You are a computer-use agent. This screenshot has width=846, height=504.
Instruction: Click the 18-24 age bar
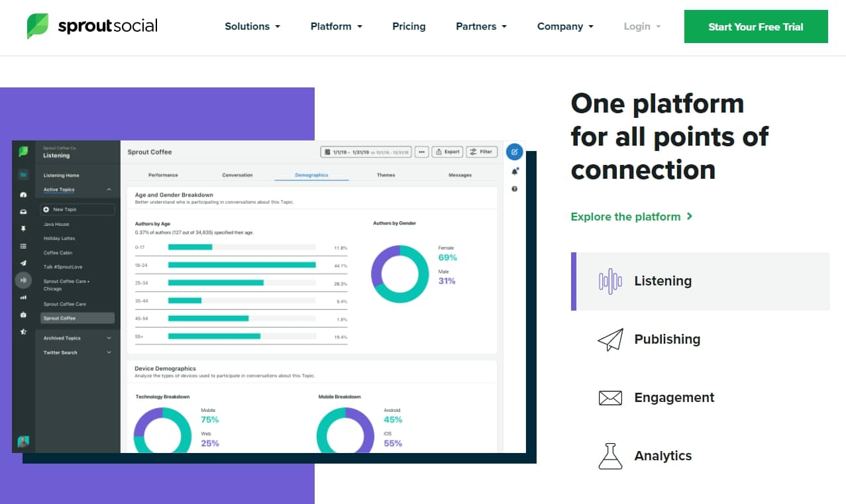(x=242, y=265)
